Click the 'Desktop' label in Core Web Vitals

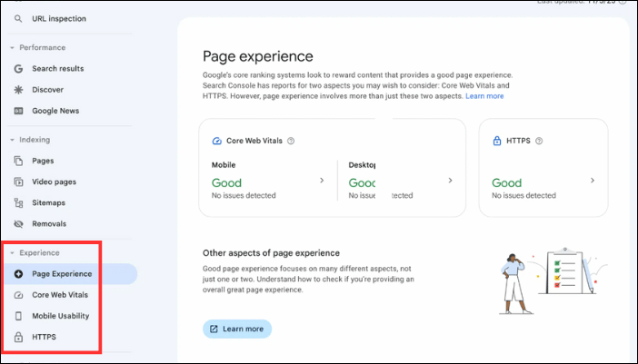click(362, 165)
